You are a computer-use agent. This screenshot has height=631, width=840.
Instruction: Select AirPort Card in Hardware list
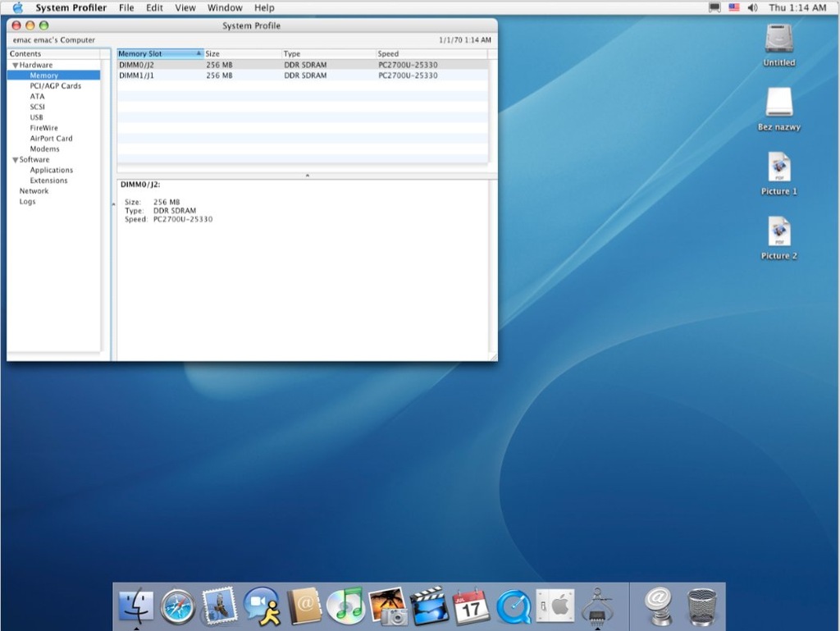coord(51,138)
